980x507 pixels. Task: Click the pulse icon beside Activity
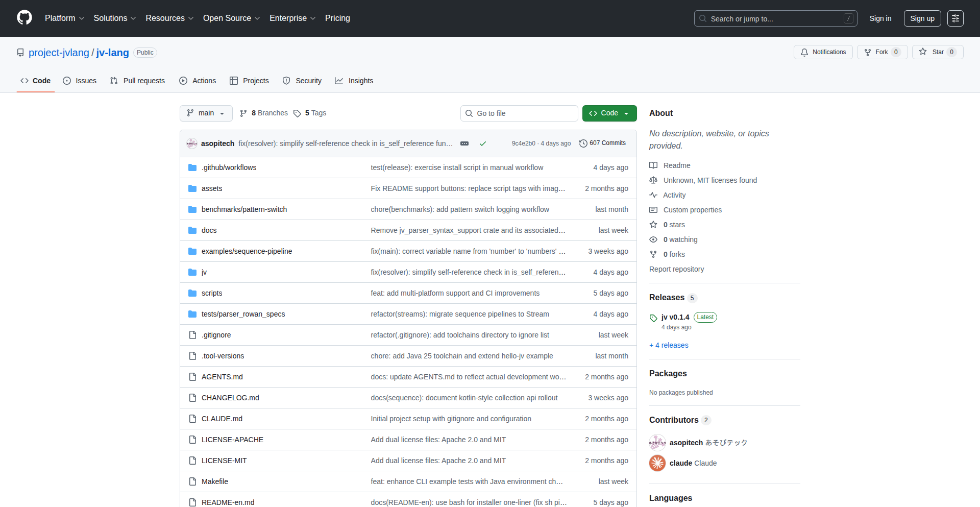coord(653,195)
